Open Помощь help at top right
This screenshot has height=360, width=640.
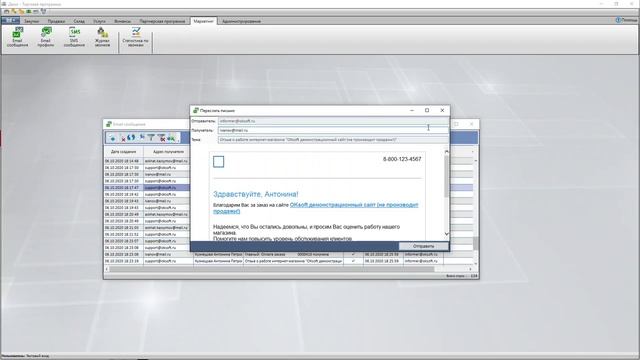[627, 20]
